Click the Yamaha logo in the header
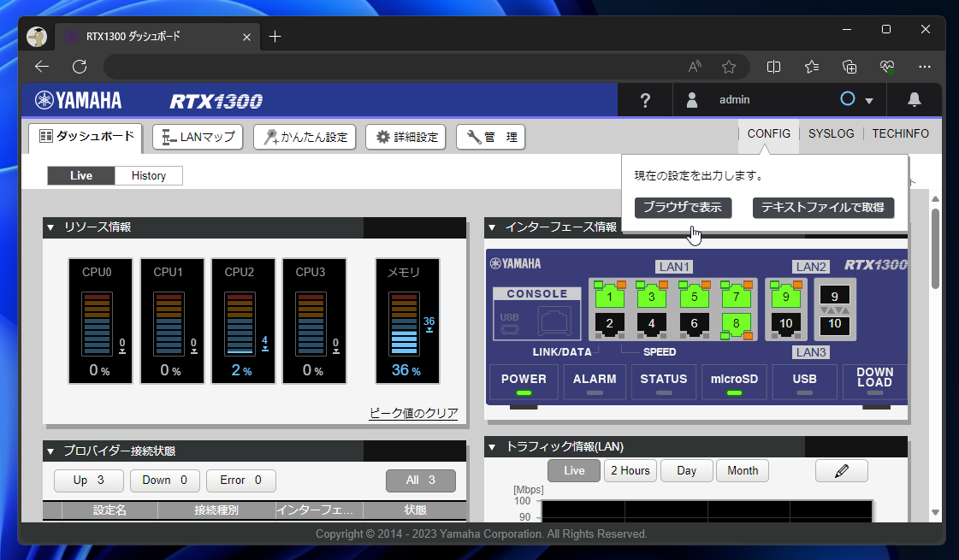 (78, 99)
